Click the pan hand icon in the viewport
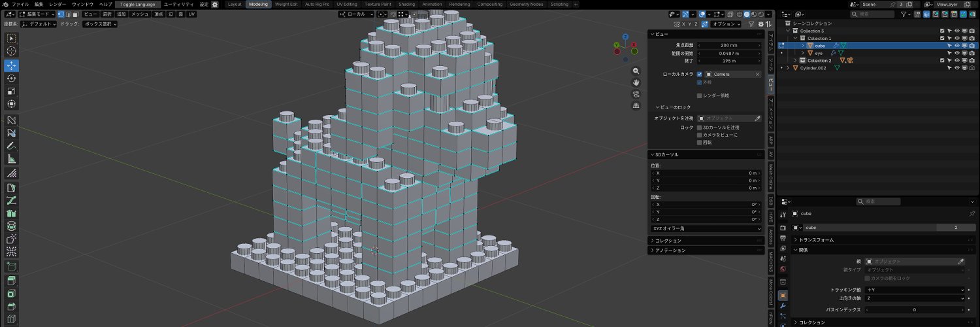This screenshot has height=327, width=980. coord(636,82)
